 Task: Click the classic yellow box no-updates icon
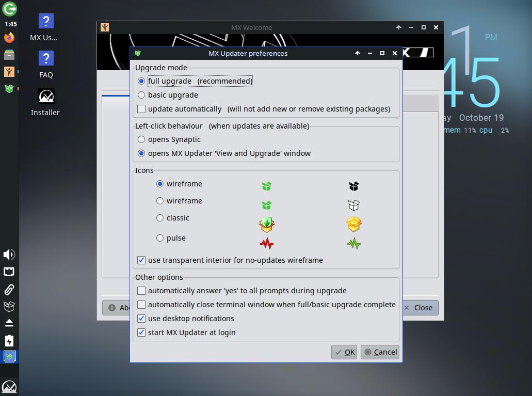354,225
